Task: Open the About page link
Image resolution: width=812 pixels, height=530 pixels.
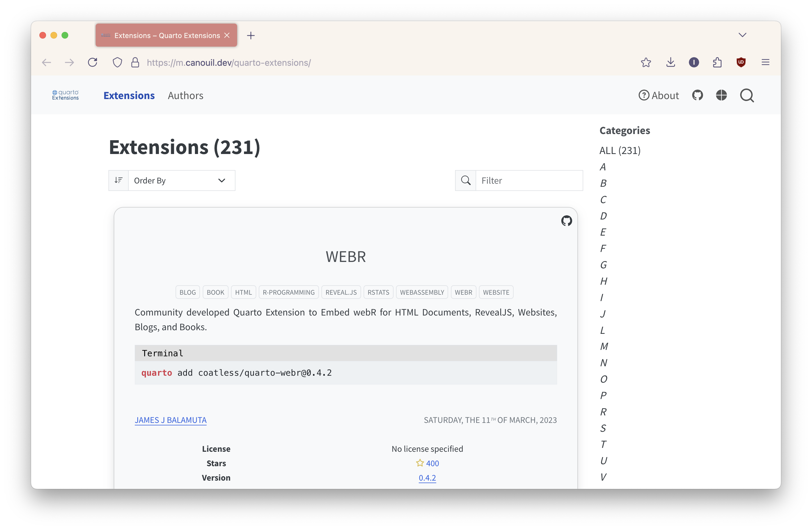Action: pos(659,95)
